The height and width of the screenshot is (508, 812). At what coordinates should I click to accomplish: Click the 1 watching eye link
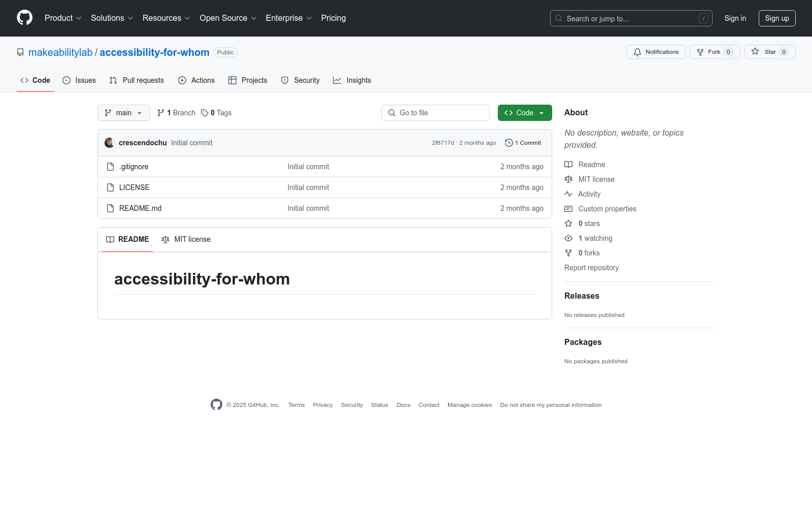coord(595,238)
